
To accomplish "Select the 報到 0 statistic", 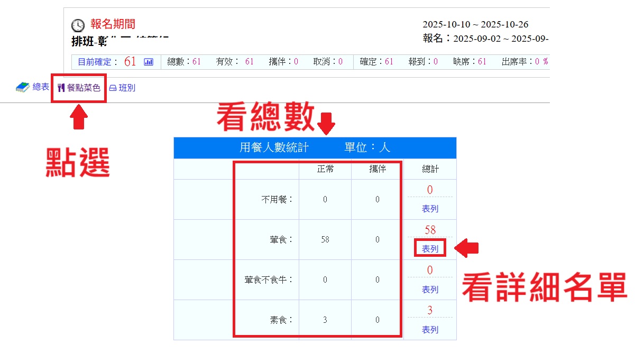I will (423, 62).
